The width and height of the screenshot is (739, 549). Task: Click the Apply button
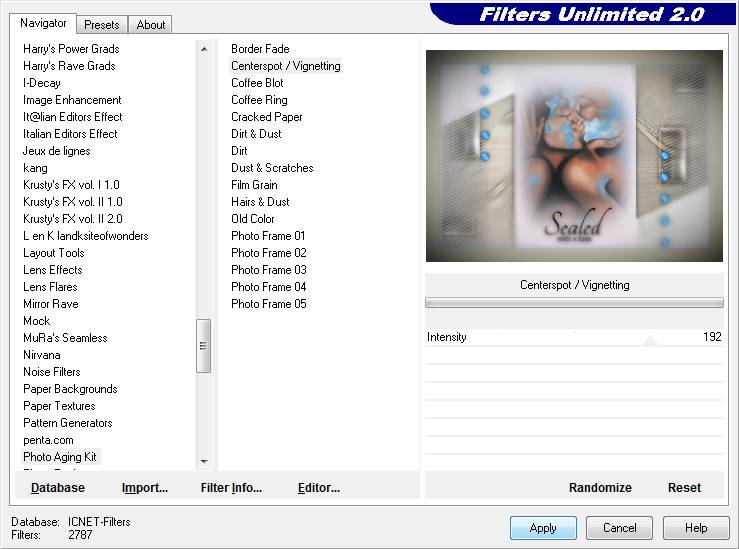[x=543, y=528]
